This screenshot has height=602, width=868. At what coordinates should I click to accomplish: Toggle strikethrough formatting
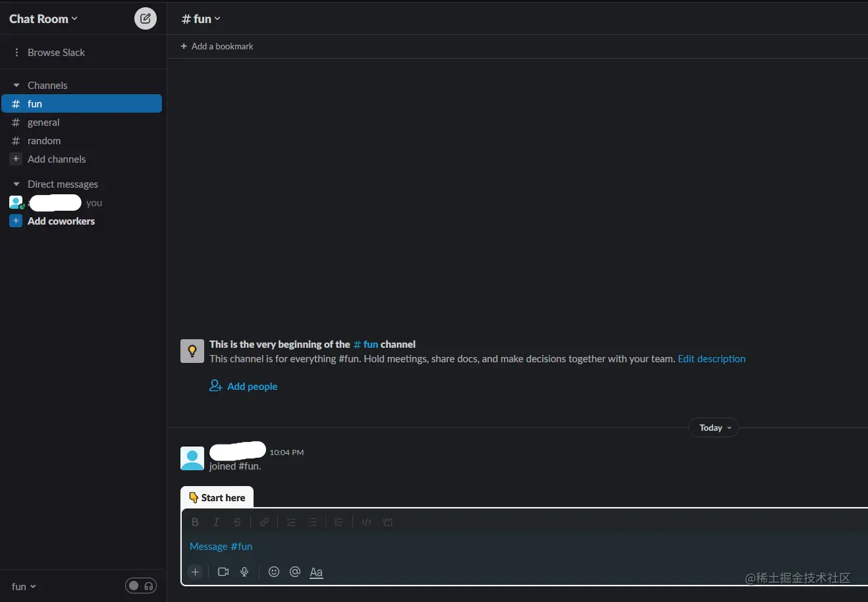click(x=238, y=522)
